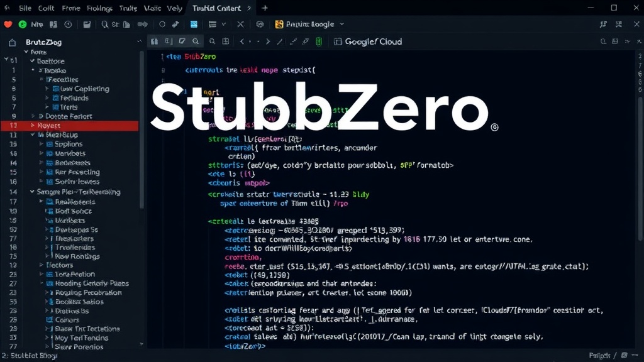Click the 'Pailgets' status bar entry
Screen dimensions: 644x362
599,356
